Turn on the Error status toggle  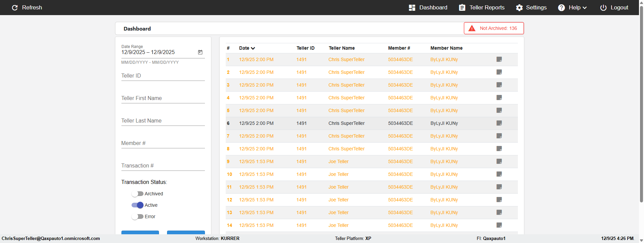(x=138, y=216)
